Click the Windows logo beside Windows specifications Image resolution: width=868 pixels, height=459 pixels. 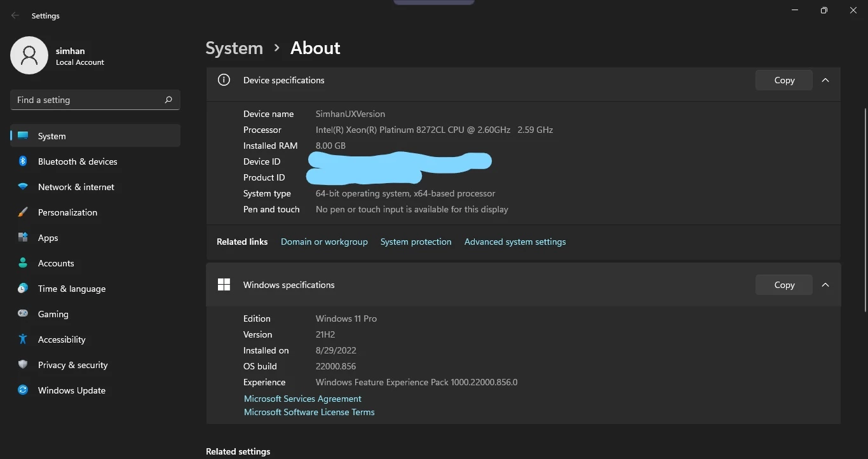pyautogui.click(x=224, y=285)
